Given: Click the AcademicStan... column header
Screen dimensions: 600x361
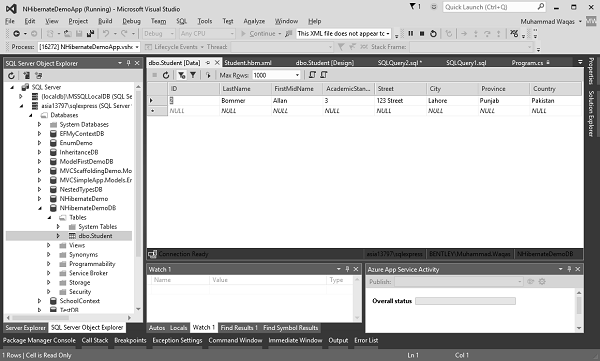Looking at the screenshot, I should point(348,89).
